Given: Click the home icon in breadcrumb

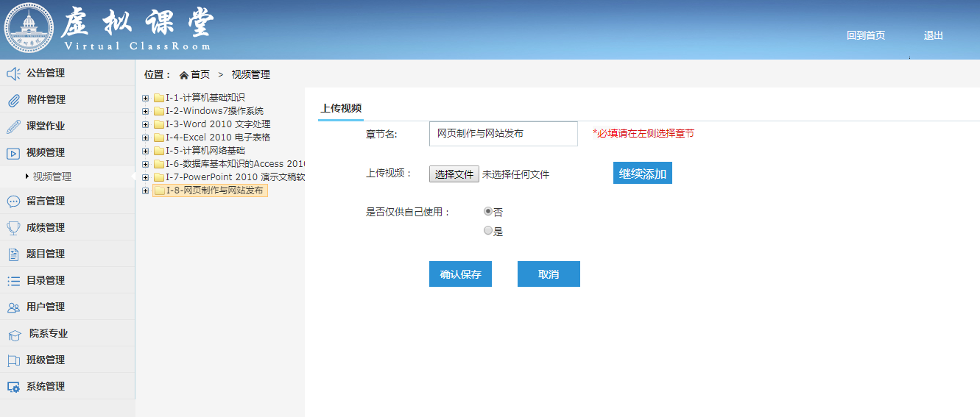Looking at the screenshot, I should pyautogui.click(x=184, y=75).
